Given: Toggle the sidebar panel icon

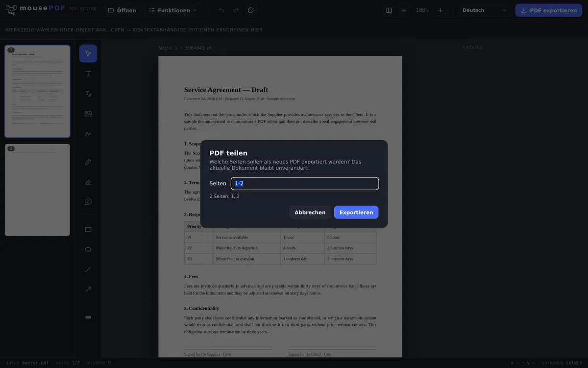Looking at the screenshot, I should (389, 10).
